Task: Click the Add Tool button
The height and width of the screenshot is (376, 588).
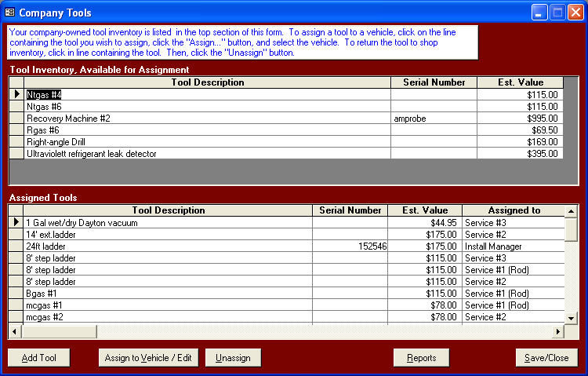Action: (38, 358)
